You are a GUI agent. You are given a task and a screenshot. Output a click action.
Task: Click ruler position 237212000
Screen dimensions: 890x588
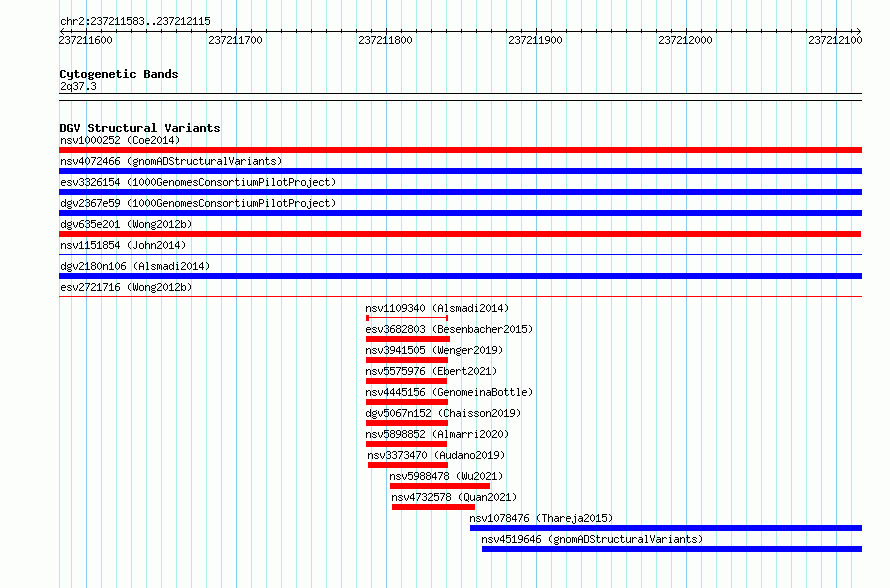pyautogui.click(x=685, y=40)
